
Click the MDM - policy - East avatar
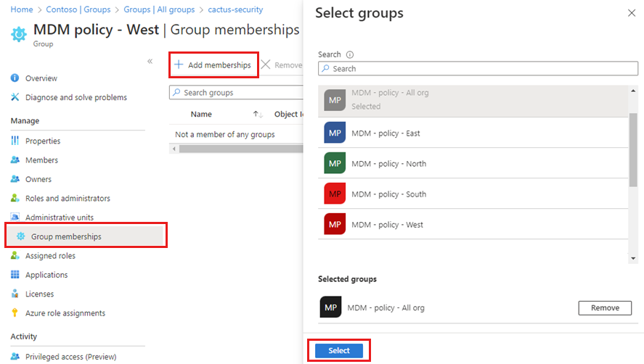pyautogui.click(x=335, y=133)
